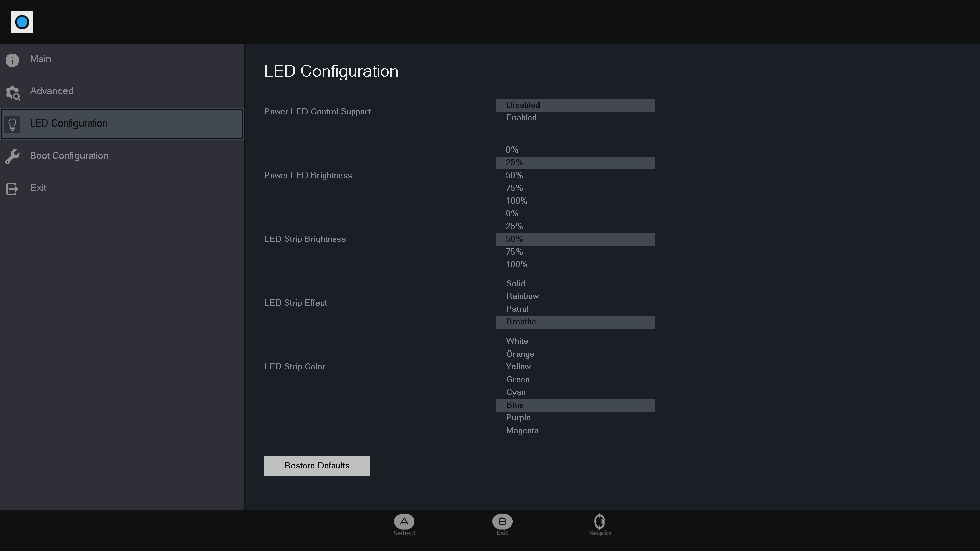This screenshot has height=551, width=980.
Task: Select the LED Configuration sidebar entry
Action: tap(122, 124)
